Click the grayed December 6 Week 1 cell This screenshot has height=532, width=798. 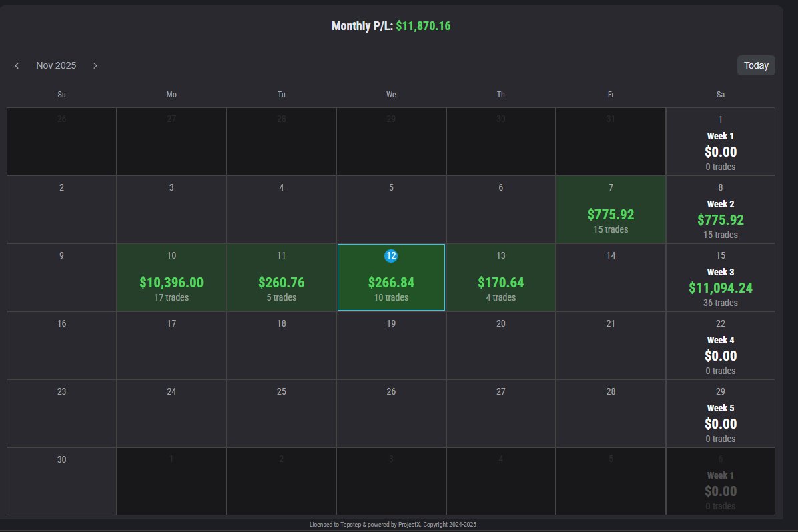point(720,481)
